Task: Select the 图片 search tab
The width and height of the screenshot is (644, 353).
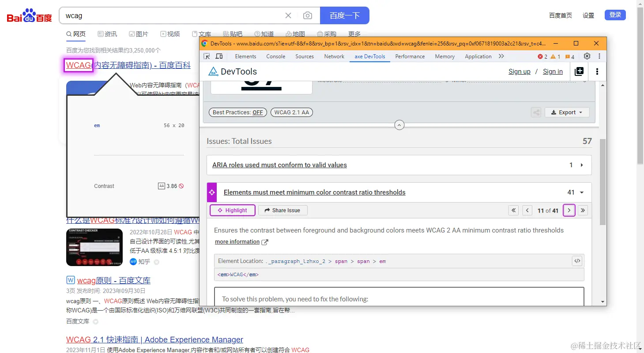Action: 139,34
